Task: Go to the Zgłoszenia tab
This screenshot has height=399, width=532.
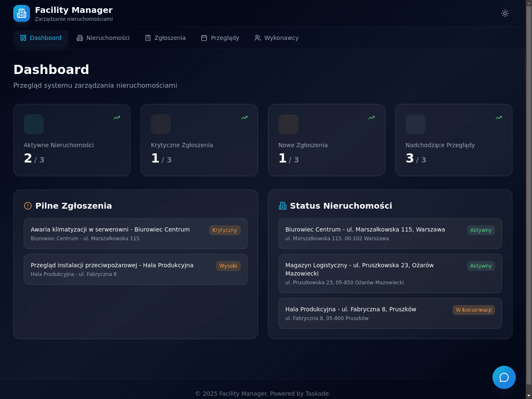Action: point(165,38)
